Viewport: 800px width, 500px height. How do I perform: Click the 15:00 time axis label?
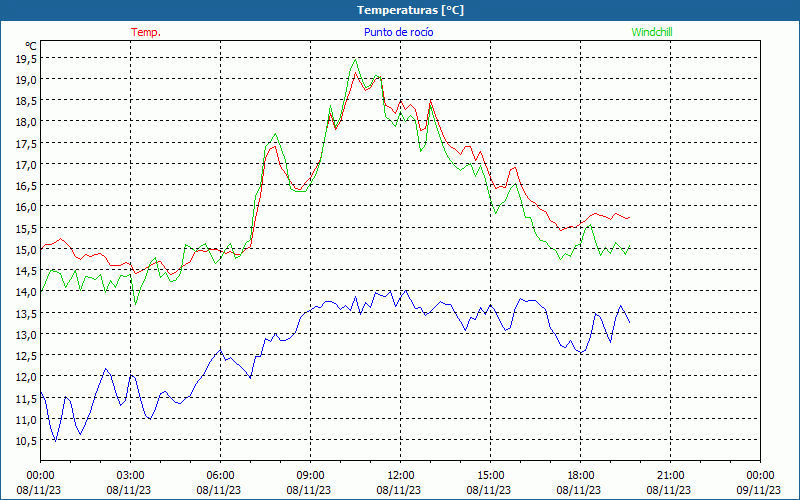point(490,476)
